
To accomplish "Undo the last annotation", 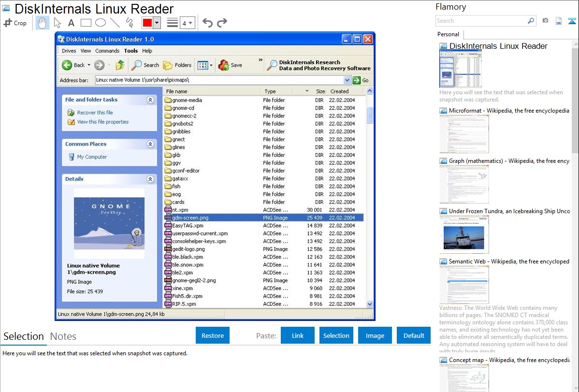I will click(x=207, y=23).
